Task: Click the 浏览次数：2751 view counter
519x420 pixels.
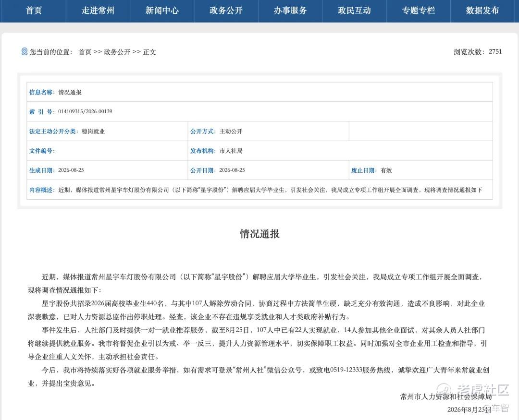Action: pyautogui.click(x=478, y=51)
